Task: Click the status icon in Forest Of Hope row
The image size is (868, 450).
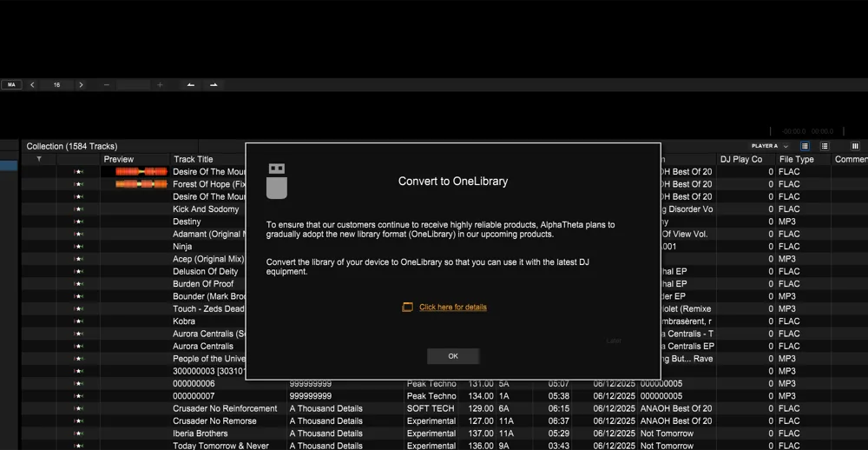Action: tap(79, 184)
